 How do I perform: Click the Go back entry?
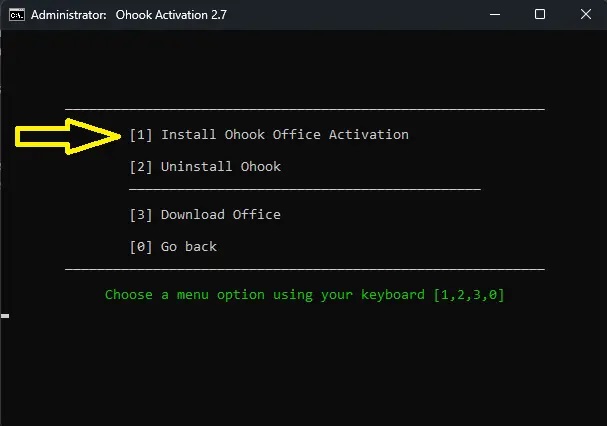coord(189,247)
